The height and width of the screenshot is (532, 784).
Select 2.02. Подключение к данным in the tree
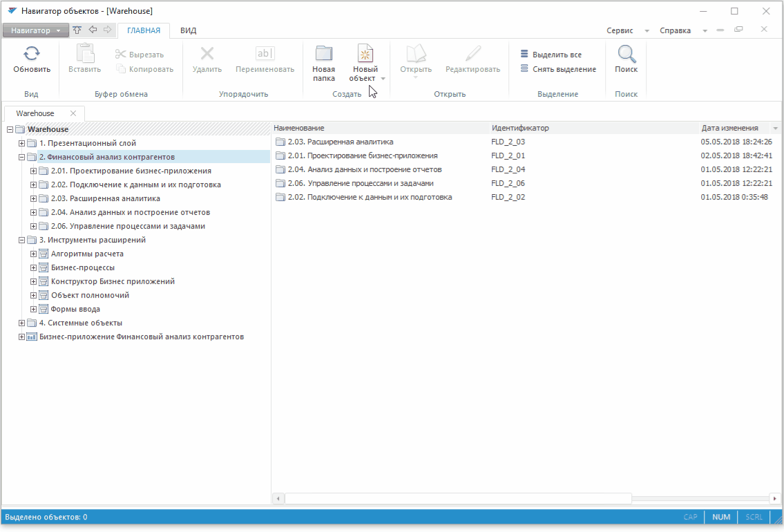[135, 185]
